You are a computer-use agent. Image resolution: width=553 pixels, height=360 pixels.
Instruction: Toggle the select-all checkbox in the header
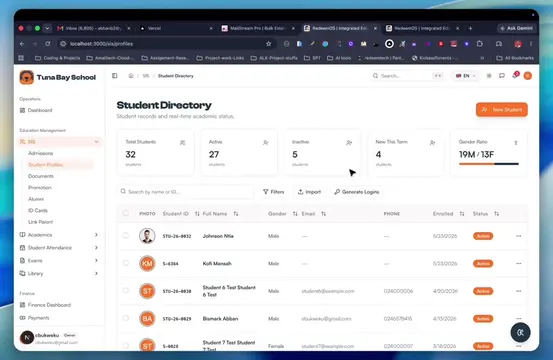pos(126,213)
